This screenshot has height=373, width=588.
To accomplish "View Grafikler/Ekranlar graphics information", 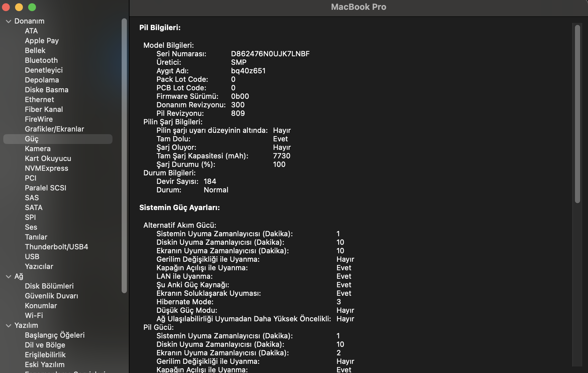I will [x=55, y=129].
